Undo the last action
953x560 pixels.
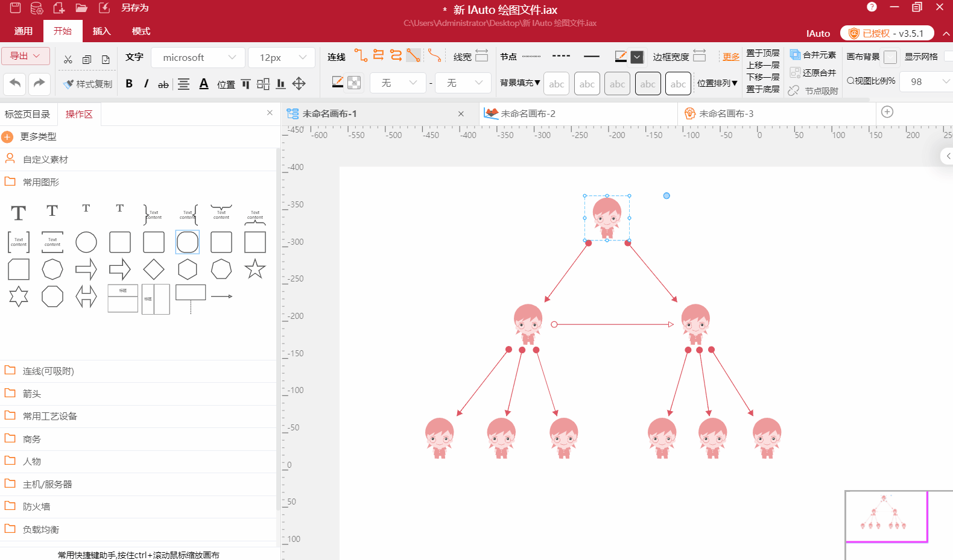[x=15, y=83]
